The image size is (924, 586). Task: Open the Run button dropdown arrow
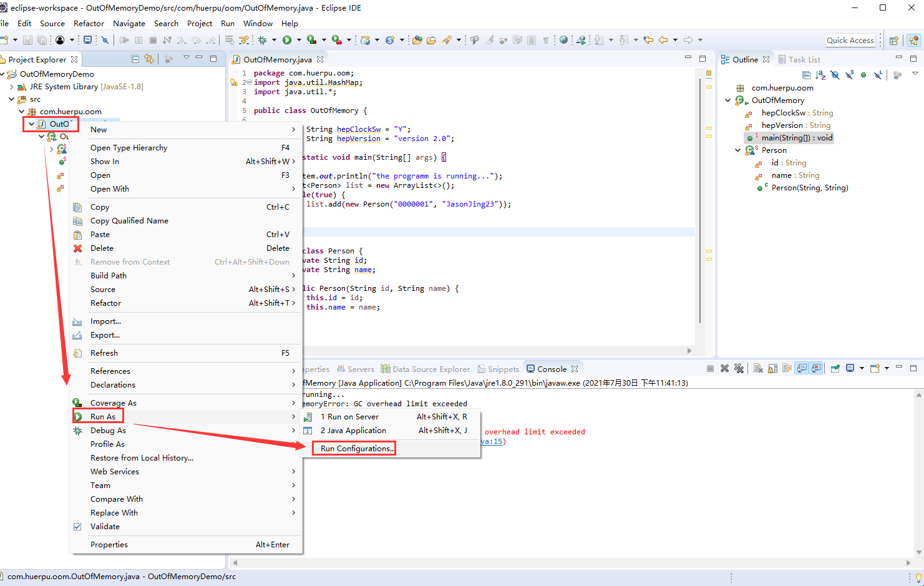(299, 40)
